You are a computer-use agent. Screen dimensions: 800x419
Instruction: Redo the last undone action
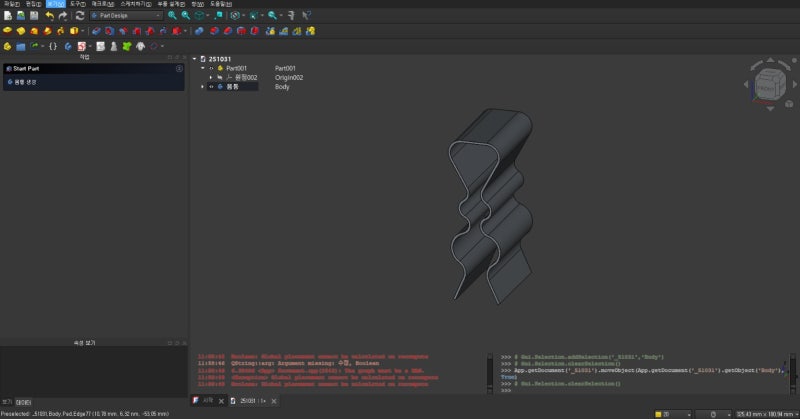[63, 16]
